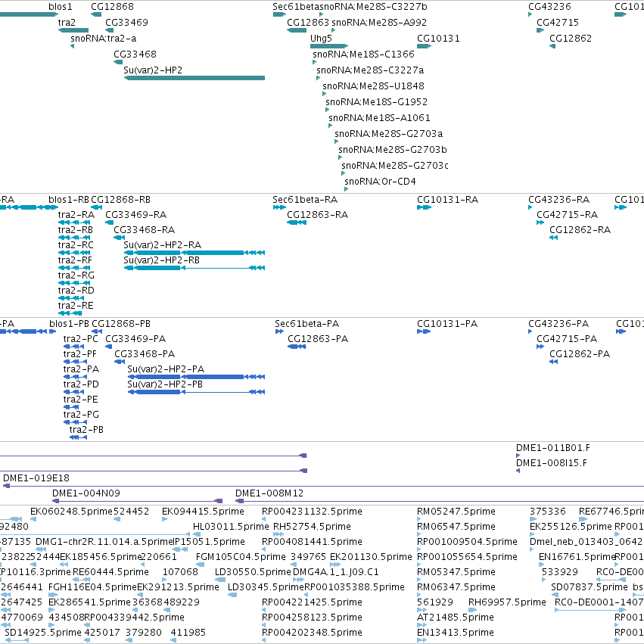Click the DME1-004N09 BAC label
Viewport: 644px width, 644px height.
point(86,493)
